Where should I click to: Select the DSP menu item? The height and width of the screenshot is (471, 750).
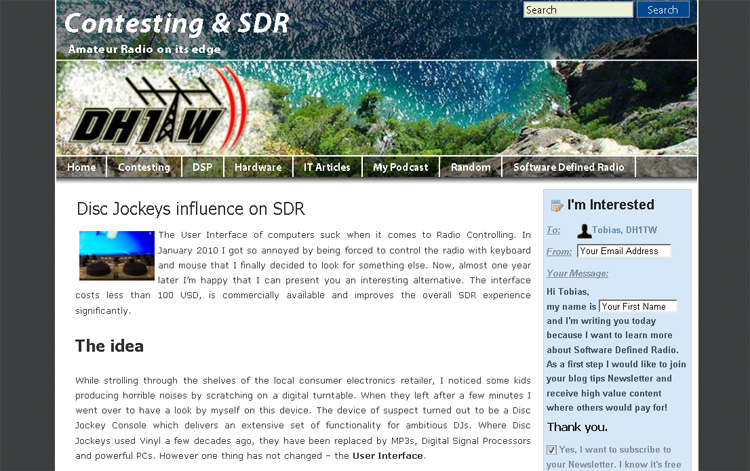[202, 168]
